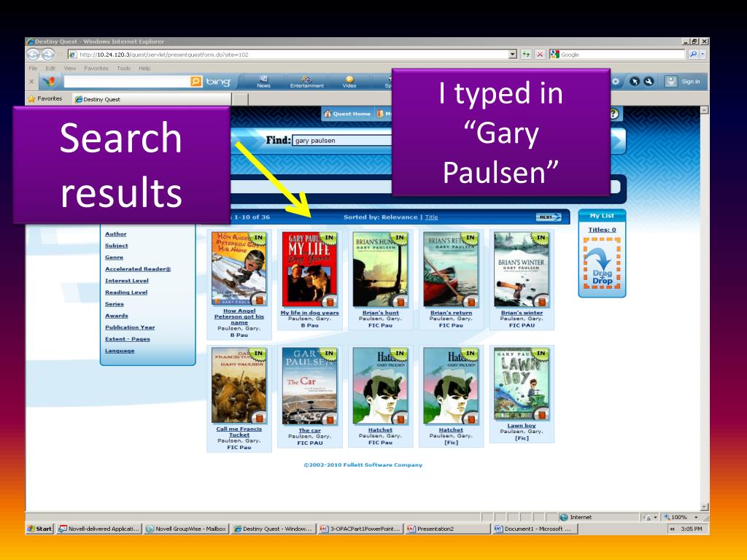This screenshot has width=747, height=560.
Task: Click book type icon on The car cover
Action: (x=330, y=419)
